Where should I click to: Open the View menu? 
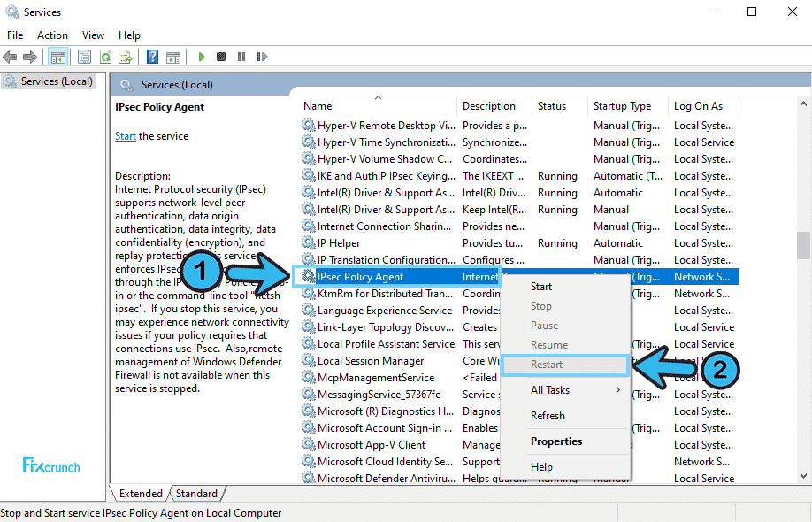[93, 35]
